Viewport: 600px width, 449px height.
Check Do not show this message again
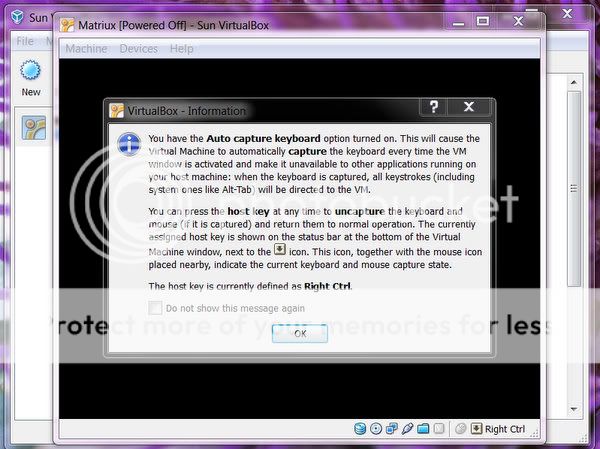coord(155,308)
